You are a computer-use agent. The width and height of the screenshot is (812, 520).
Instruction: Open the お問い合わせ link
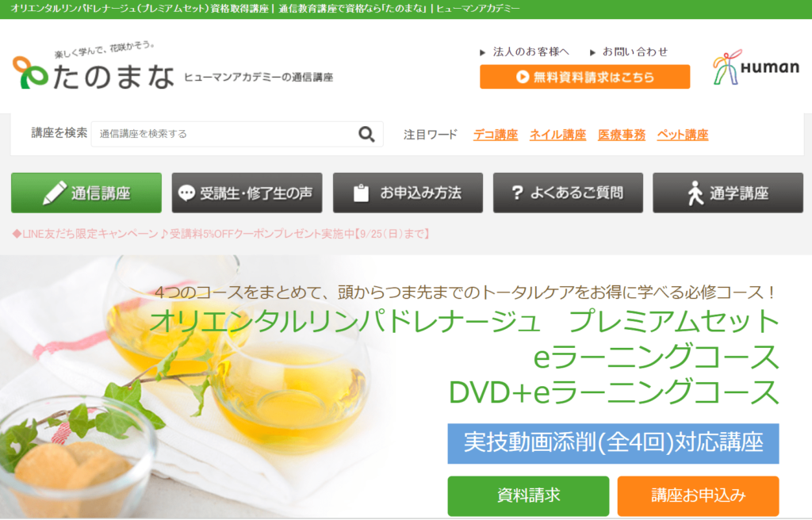point(635,52)
